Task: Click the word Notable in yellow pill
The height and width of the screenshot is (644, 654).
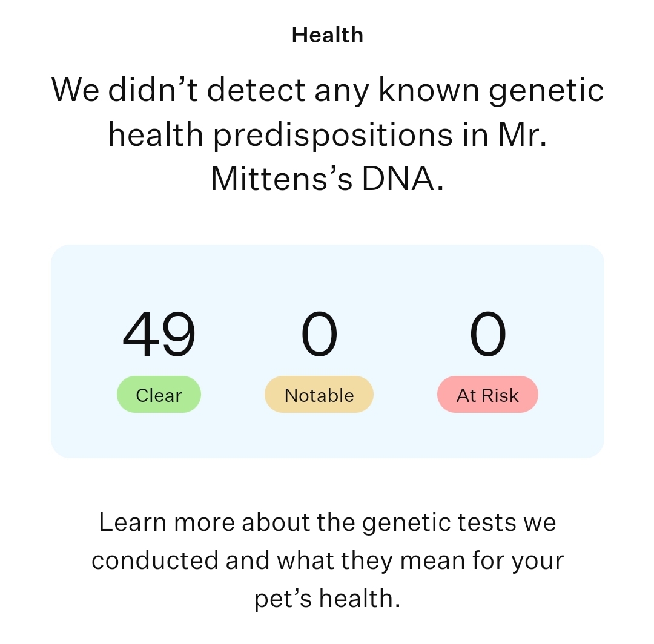Action: pyautogui.click(x=319, y=395)
